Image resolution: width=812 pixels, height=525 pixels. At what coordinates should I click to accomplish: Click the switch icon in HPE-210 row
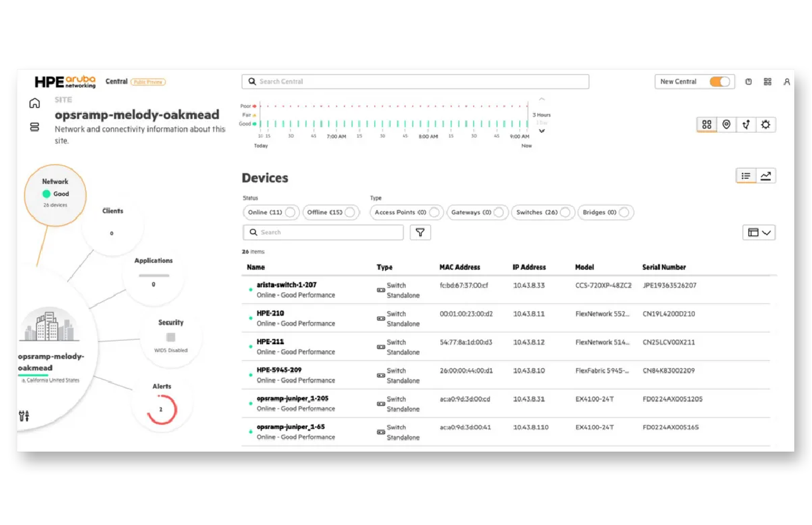(381, 318)
